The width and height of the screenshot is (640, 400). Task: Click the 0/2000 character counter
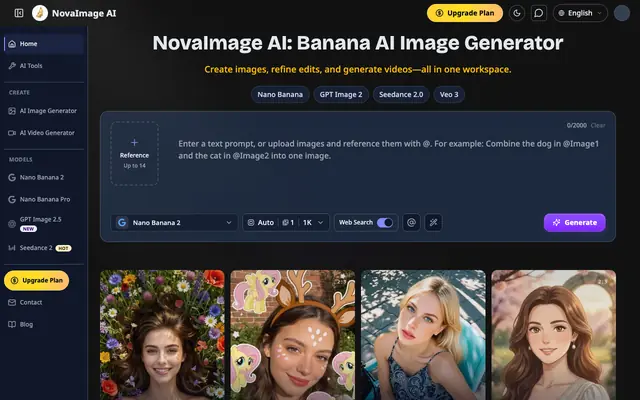pos(576,125)
